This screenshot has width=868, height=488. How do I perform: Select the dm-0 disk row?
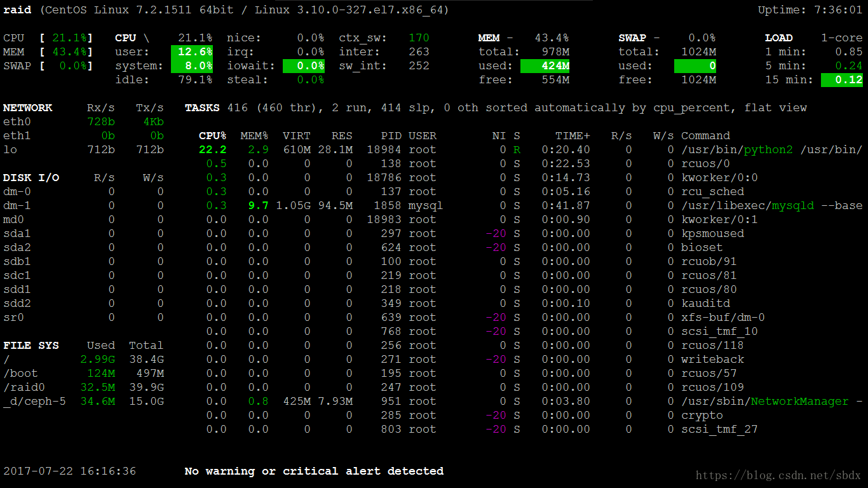[x=84, y=192]
